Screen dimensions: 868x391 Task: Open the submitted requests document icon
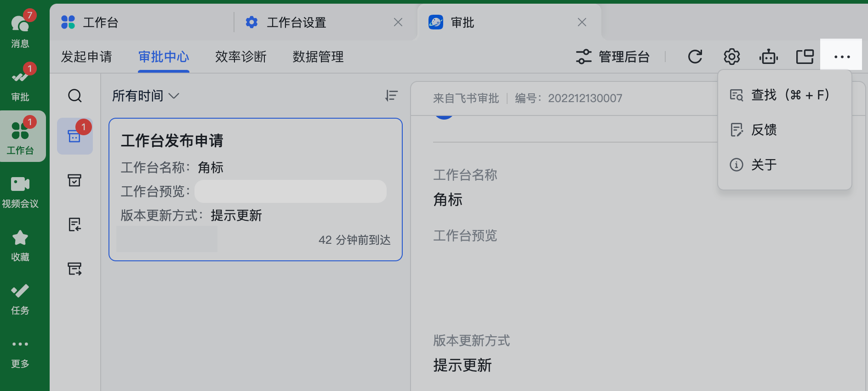(74, 224)
